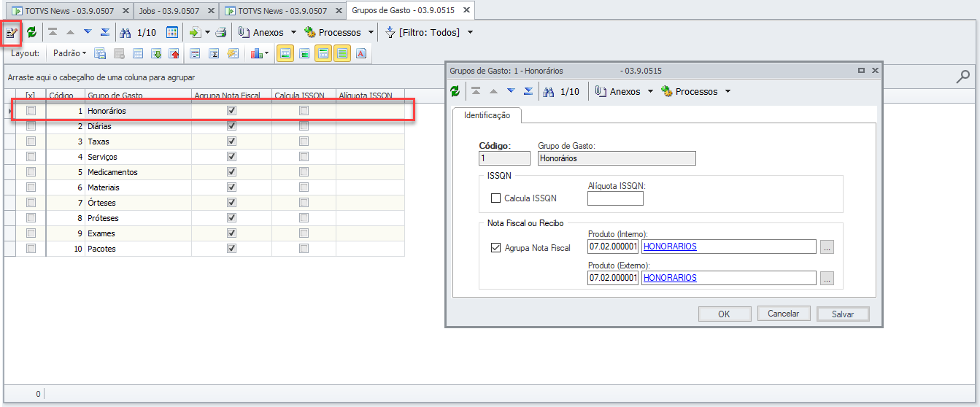Expand Anexos dropdown arrow in detail window
The image size is (980, 407).
coord(651,91)
